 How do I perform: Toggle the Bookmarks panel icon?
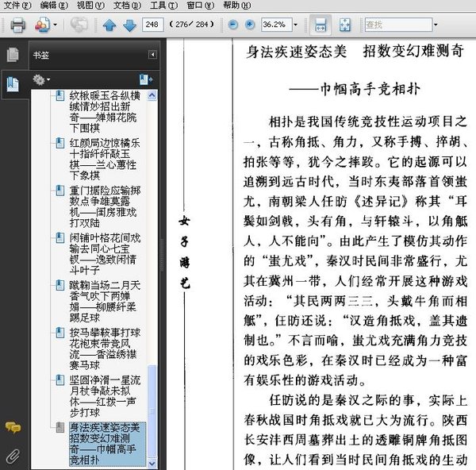13,84
